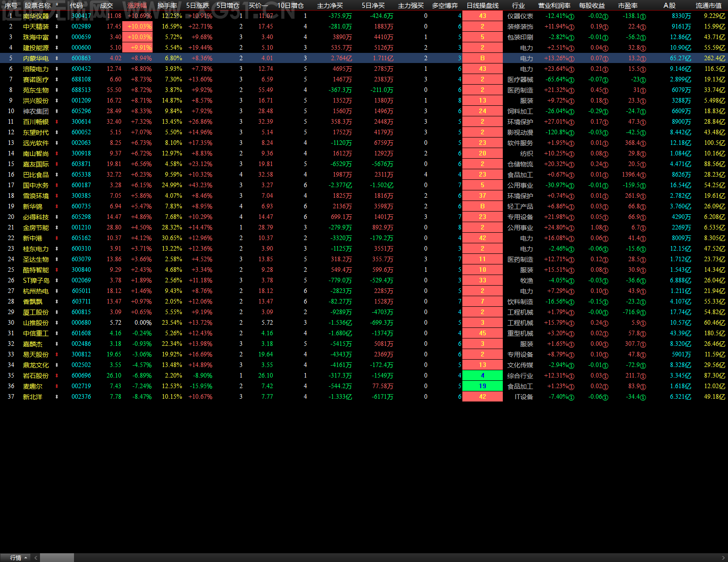
Task: Select stock code 600863 for 内蒙华电
Action: pyautogui.click(x=81, y=58)
